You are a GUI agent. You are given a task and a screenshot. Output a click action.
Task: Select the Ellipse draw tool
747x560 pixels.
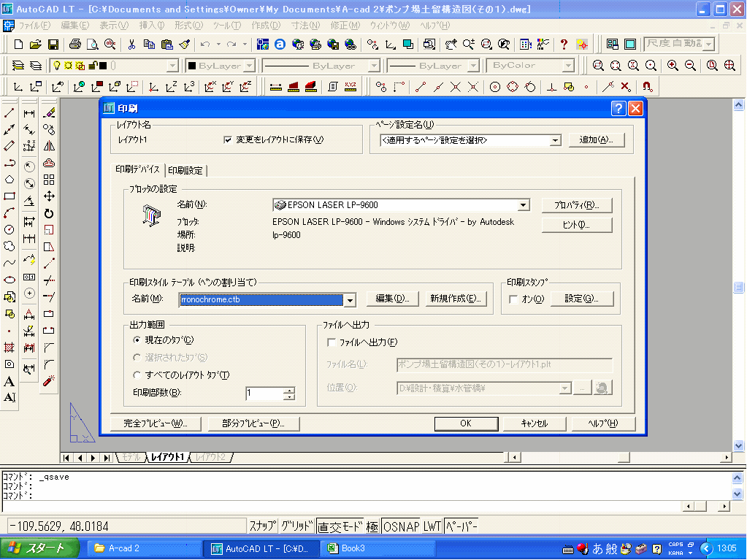coord(9,280)
